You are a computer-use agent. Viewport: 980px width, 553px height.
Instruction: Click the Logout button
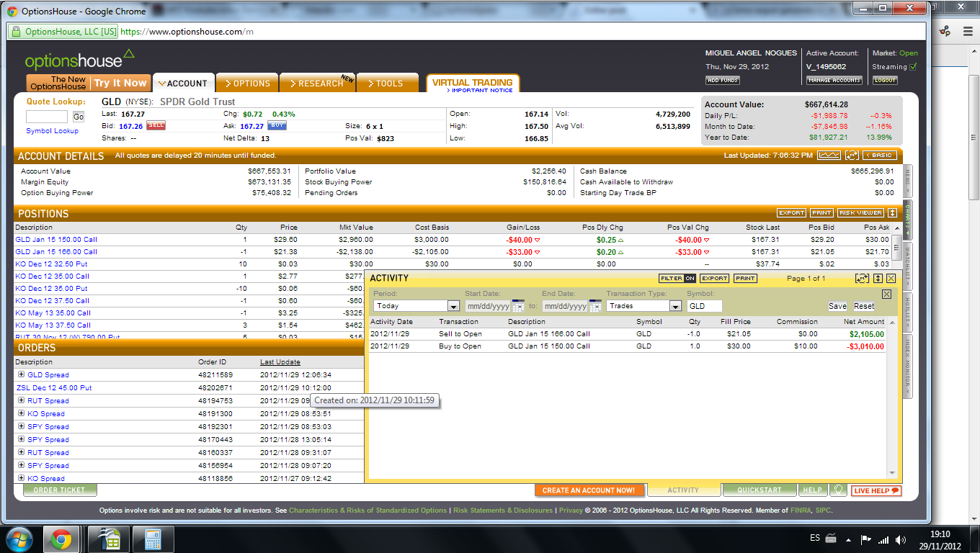[x=885, y=81]
